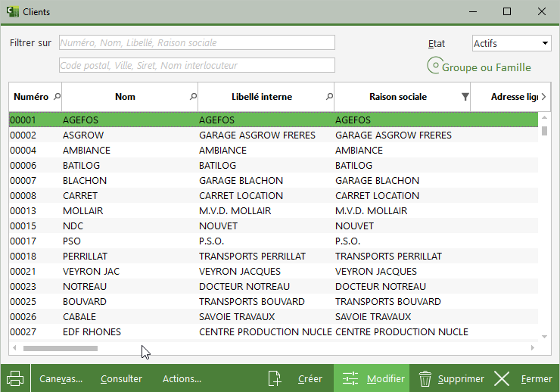Image resolution: width=560 pixels, height=392 pixels.
Task: Select the BOUVARD name cell
Action: point(85,302)
